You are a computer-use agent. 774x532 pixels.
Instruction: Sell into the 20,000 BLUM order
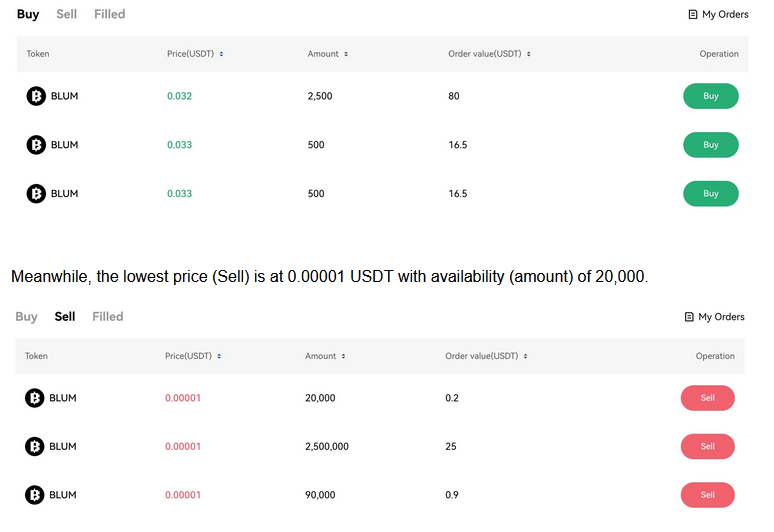[707, 398]
